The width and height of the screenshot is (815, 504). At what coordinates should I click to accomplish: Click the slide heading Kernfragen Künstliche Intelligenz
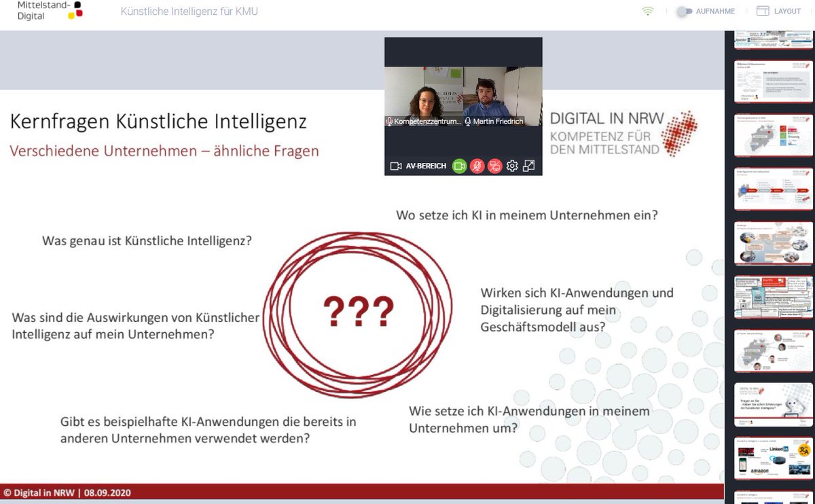(x=158, y=122)
